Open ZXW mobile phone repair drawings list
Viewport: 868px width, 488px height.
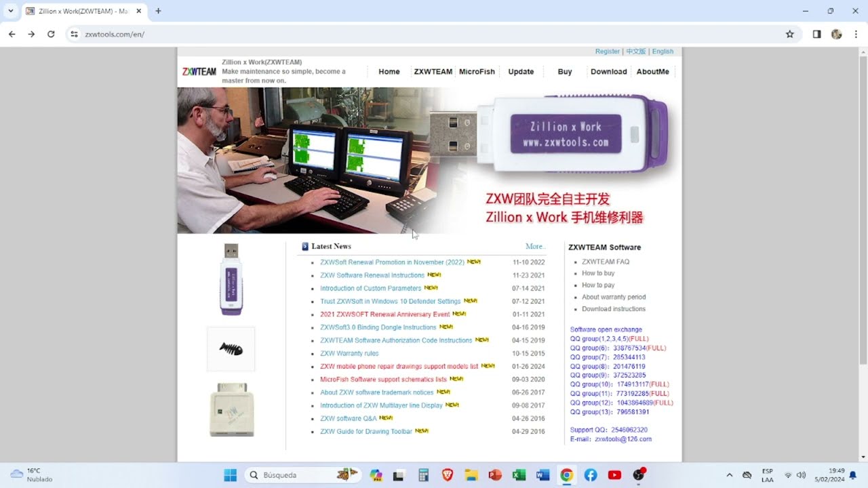point(399,366)
